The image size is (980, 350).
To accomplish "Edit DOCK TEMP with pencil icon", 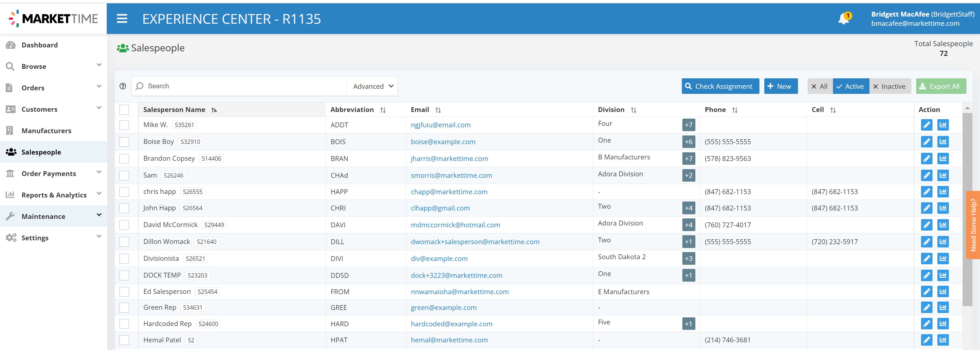I will tap(926, 275).
